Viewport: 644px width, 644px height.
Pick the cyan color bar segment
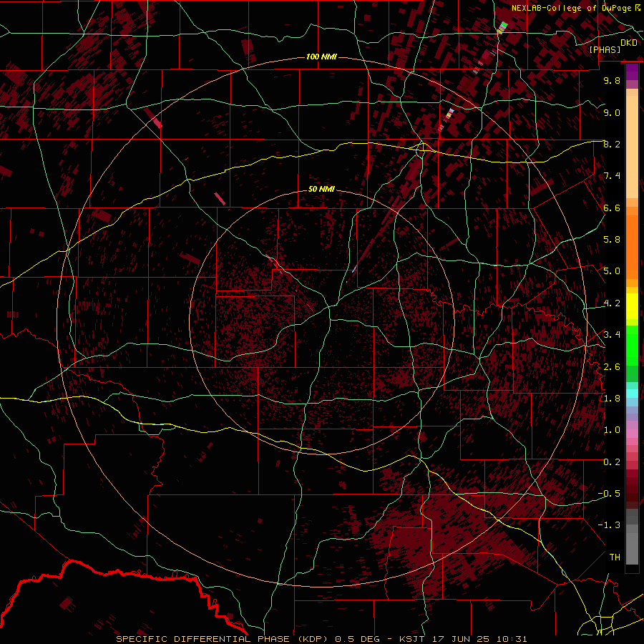pyautogui.click(x=632, y=394)
